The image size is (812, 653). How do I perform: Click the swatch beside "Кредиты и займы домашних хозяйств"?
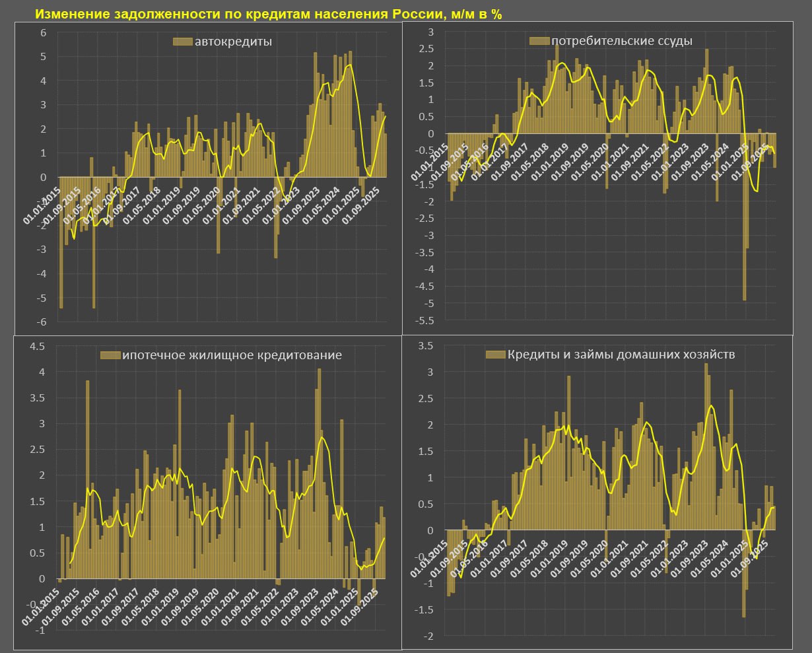click(494, 355)
